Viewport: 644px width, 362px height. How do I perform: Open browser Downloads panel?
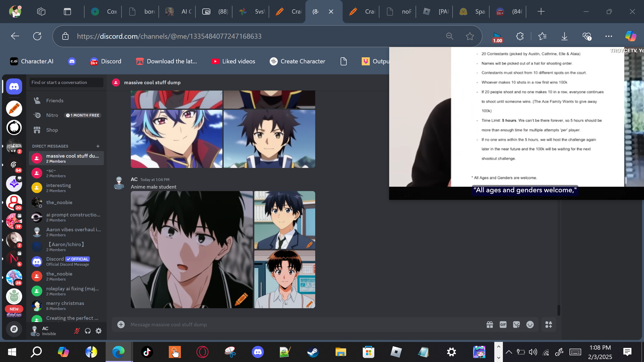pyautogui.click(x=565, y=36)
